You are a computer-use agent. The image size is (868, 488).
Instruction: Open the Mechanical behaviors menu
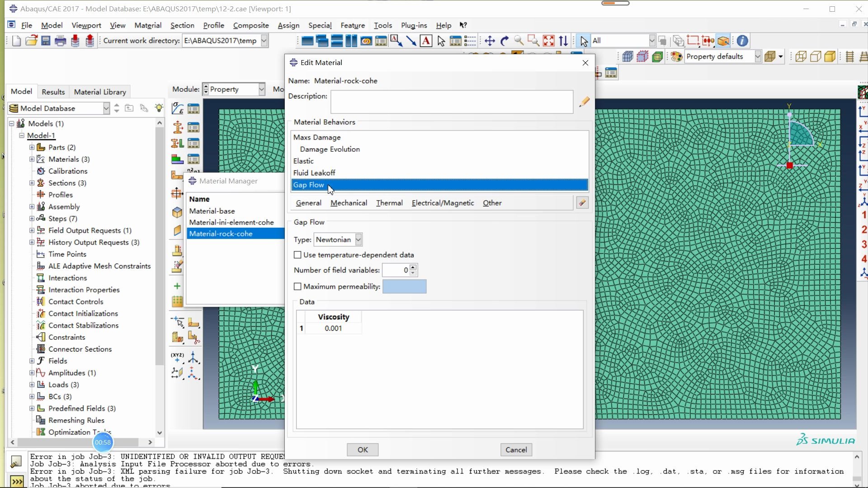click(349, 203)
